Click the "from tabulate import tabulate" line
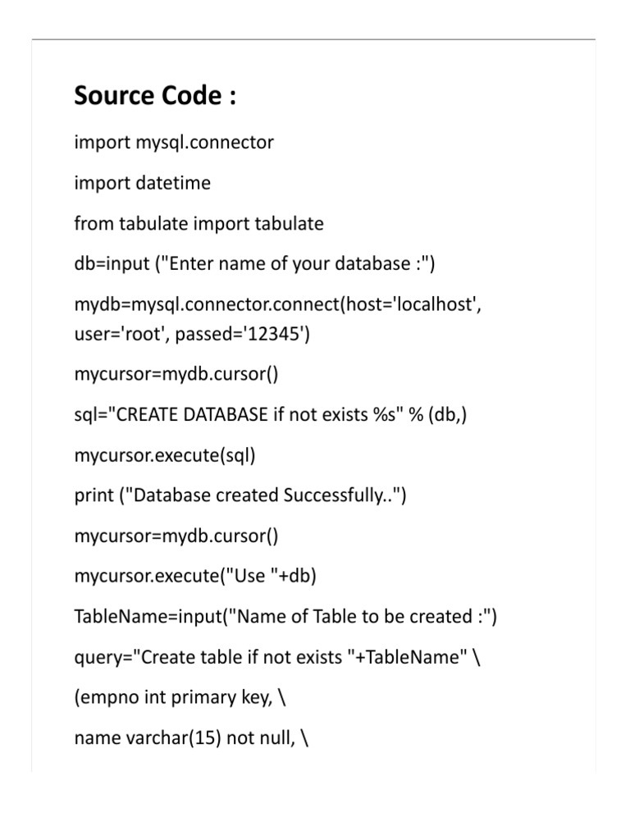The image size is (630, 840). point(199,223)
